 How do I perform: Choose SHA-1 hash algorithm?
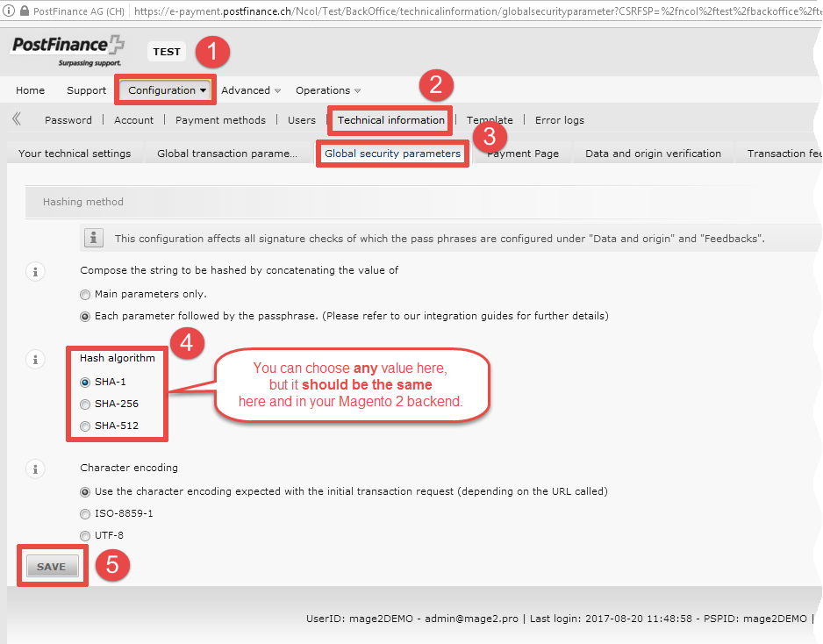[x=85, y=382]
